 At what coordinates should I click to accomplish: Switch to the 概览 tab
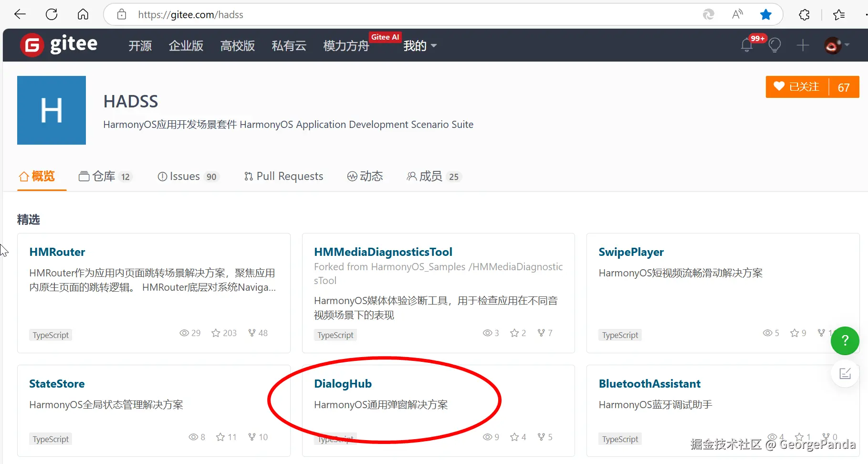click(x=37, y=176)
